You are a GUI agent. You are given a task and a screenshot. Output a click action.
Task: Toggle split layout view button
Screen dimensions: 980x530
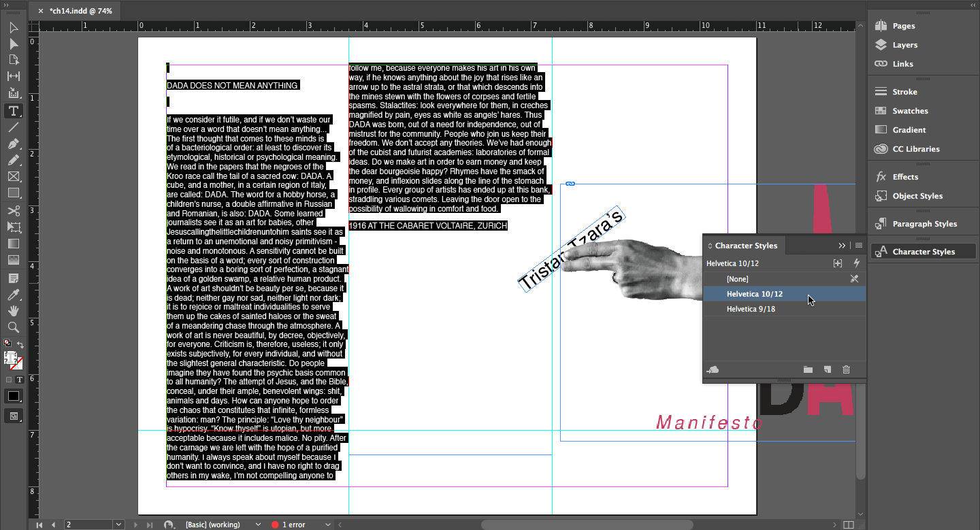[x=848, y=525]
